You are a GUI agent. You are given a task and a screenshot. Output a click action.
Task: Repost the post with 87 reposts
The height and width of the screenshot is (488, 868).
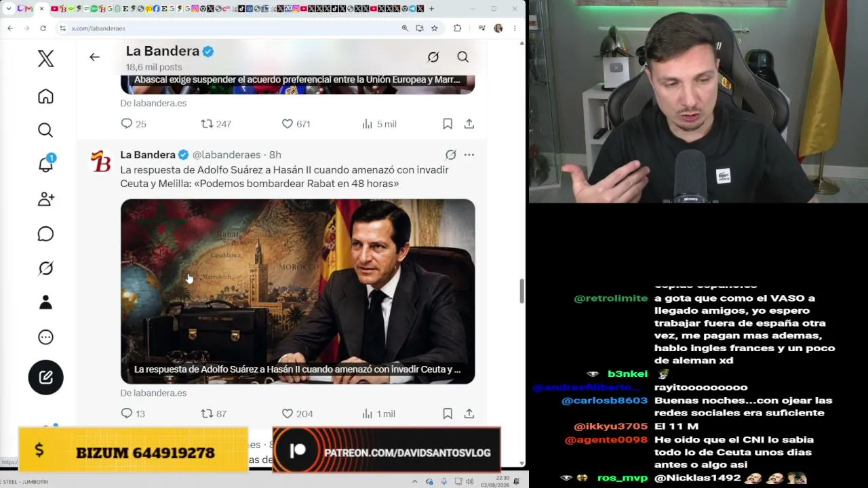point(214,413)
